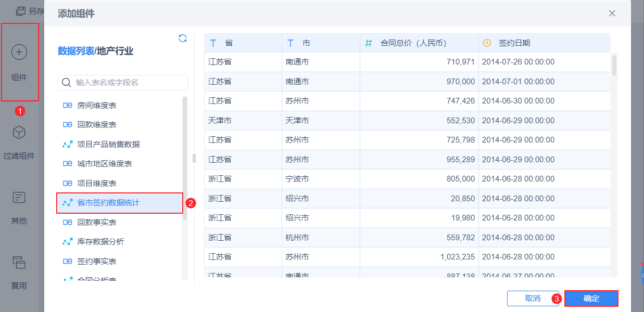Screen dimensions: 644x312
Task: Go back via 数据列表 breadcrumb link
Action: (76, 51)
